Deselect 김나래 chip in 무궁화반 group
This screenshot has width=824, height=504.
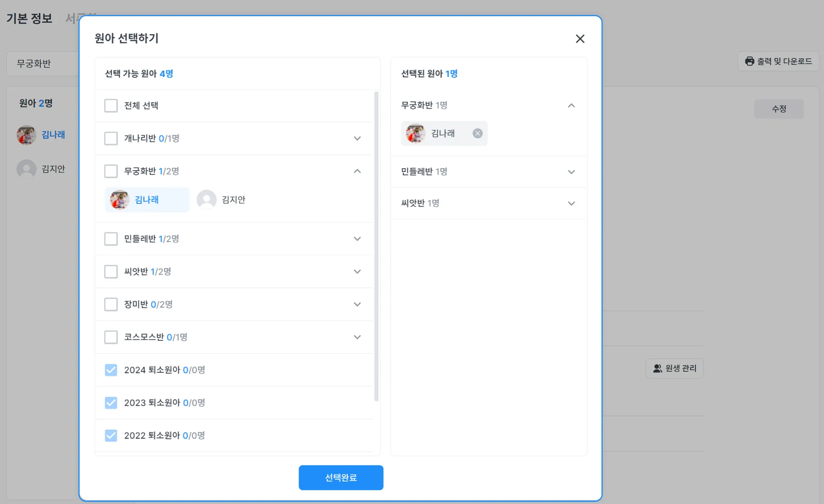point(147,200)
